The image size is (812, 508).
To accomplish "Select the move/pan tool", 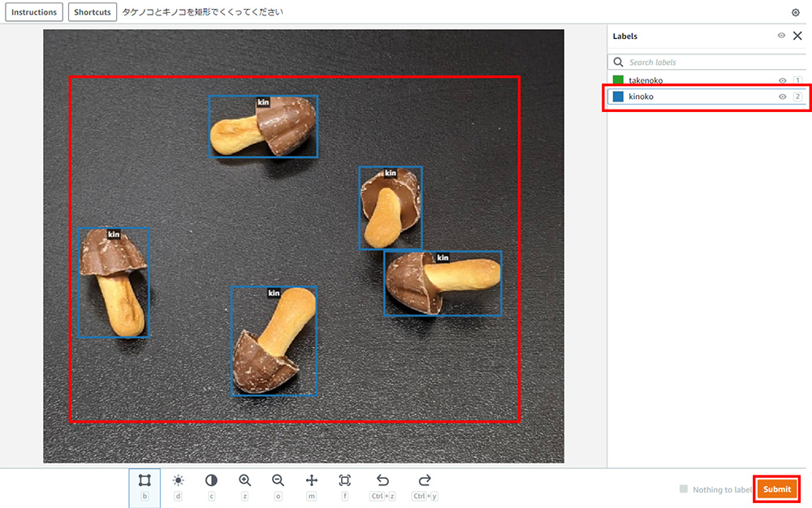I will tap(311, 480).
